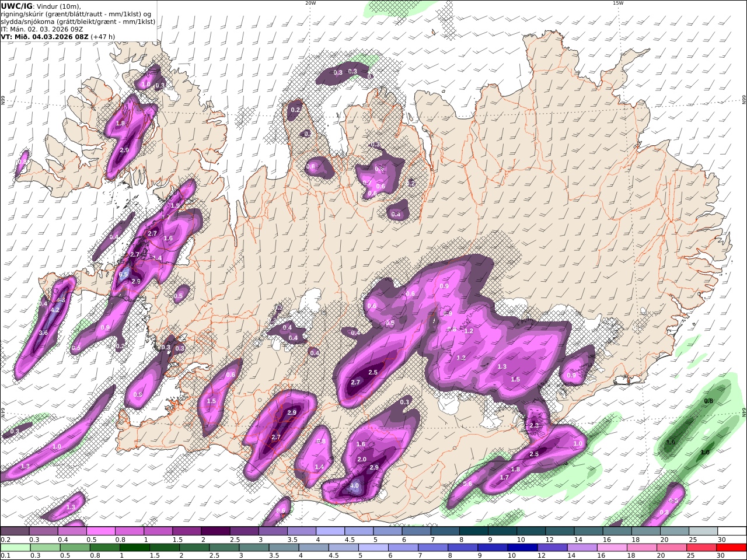Click the '(+47 h)' forecast offset text
Viewport: 747px width, 560px height.
[103, 36]
